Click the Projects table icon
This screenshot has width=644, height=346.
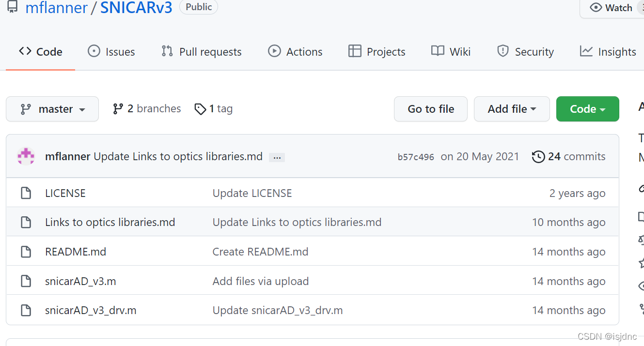pos(355,51)
